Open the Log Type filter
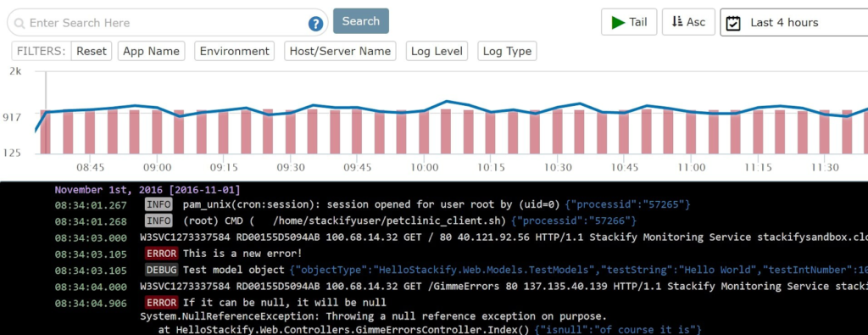The width and height of the screenshot is (868, 335). pyautogui.click(x=507, y=51)
